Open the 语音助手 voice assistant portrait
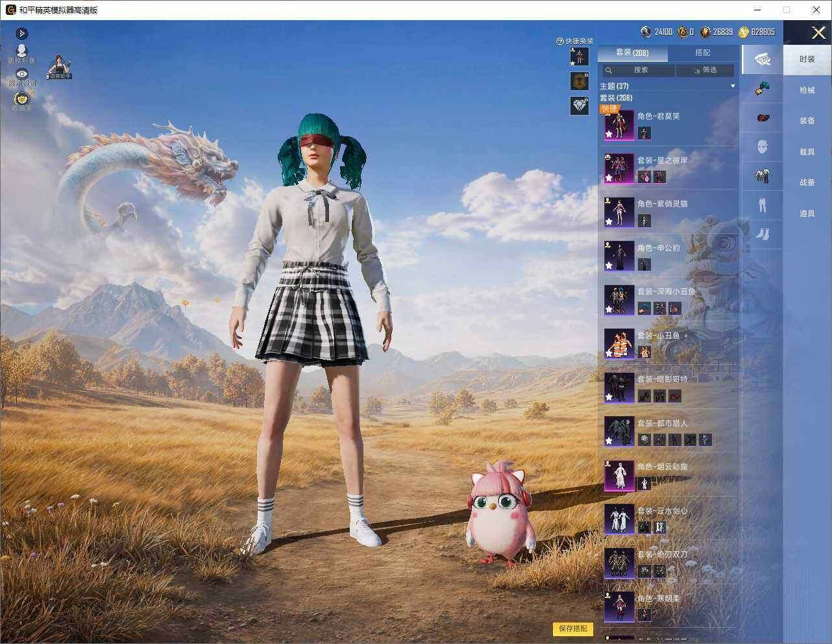This screenshot has width=832, height=644. [60, 67]
